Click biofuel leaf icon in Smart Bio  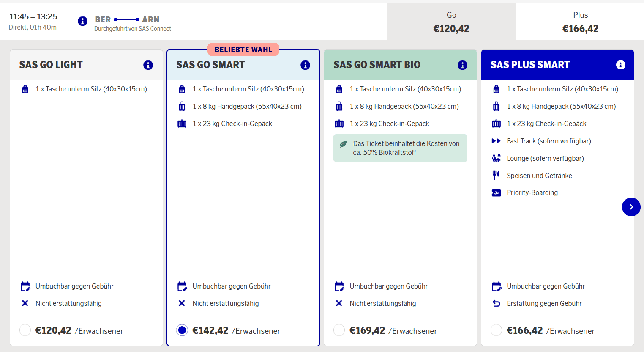344,144
